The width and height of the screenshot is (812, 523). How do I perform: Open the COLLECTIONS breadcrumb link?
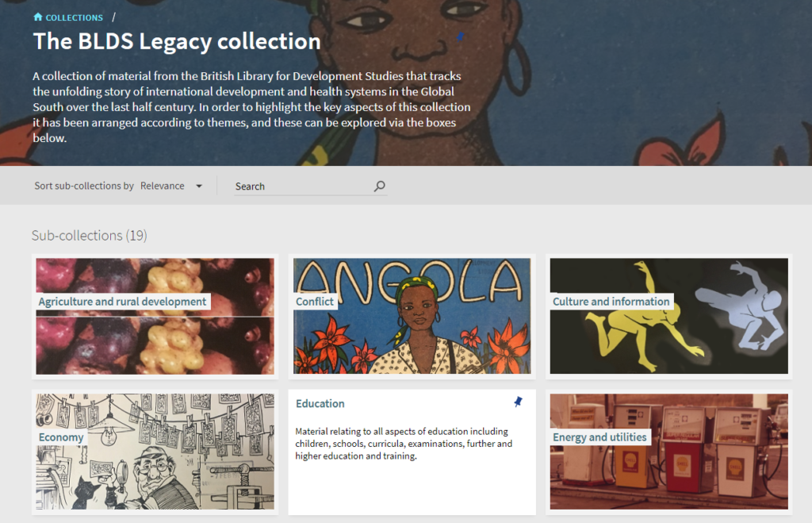point(74,17)
